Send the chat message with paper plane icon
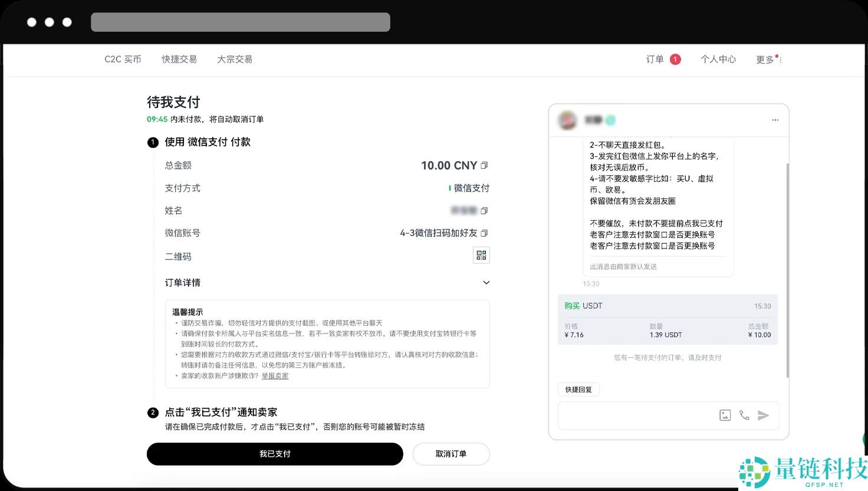 pos(764,415)
